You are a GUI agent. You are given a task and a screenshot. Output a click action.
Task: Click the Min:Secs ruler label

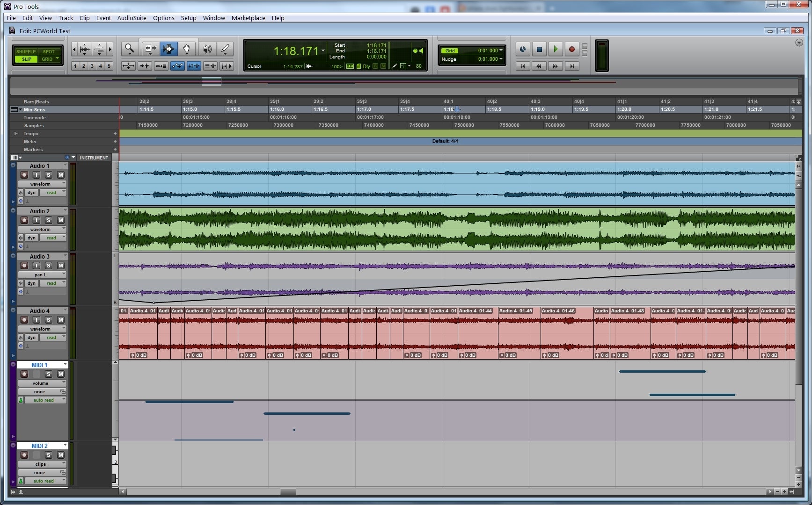35,109
